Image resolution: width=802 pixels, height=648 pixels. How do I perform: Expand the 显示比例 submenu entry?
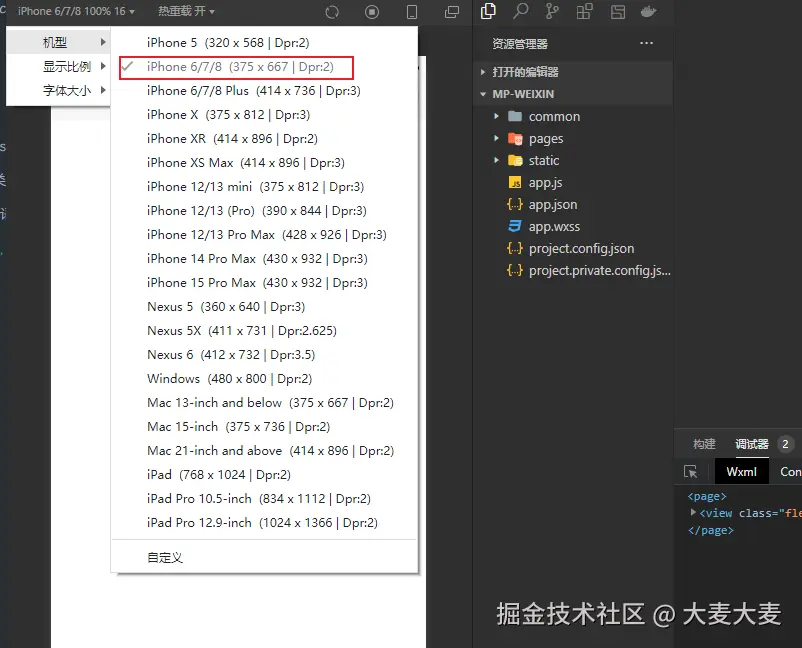(58, 66)
